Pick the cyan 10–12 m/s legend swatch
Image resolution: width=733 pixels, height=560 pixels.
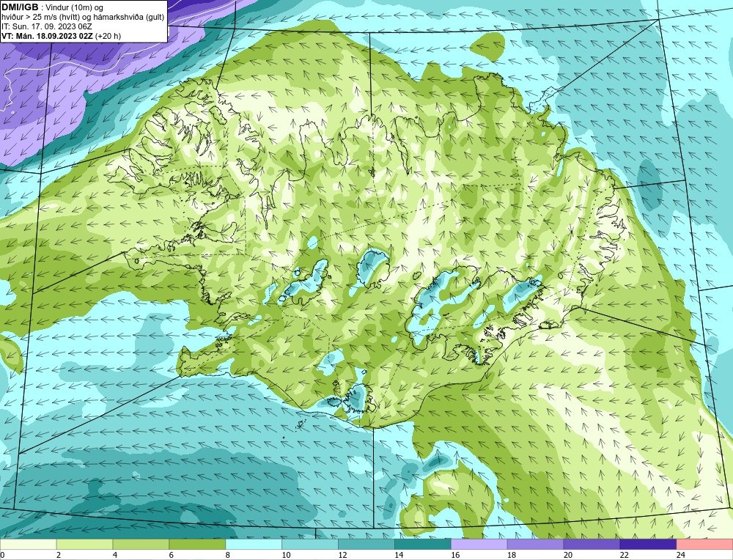click(x=310, y=545)
